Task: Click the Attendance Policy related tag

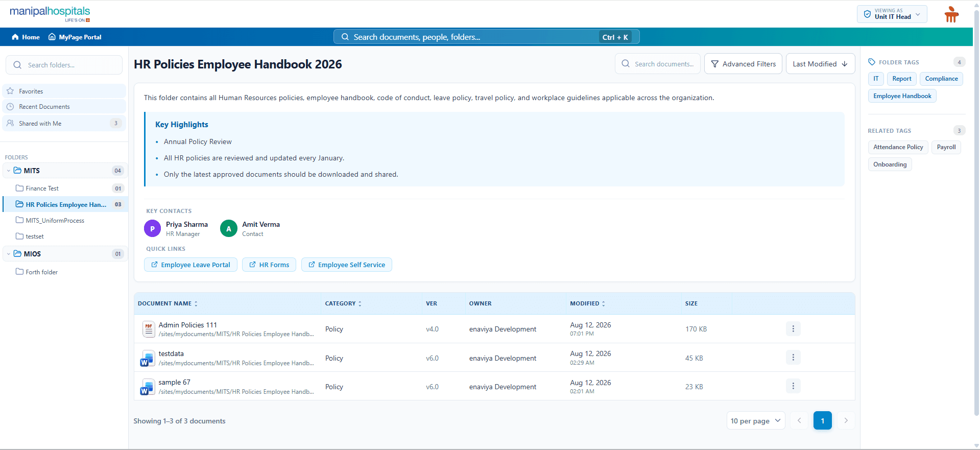Action: pos(898,147)
